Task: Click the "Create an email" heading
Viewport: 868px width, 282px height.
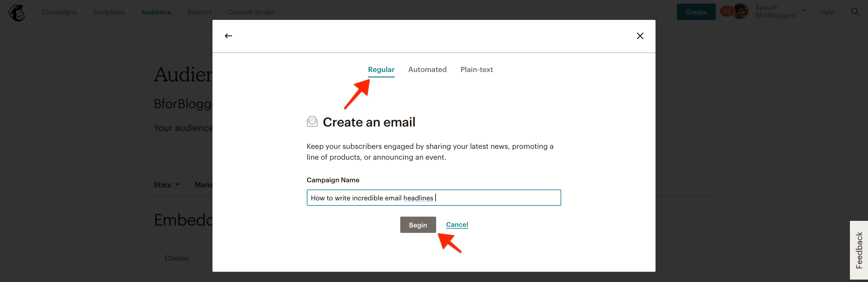Action: coord(369,122)
